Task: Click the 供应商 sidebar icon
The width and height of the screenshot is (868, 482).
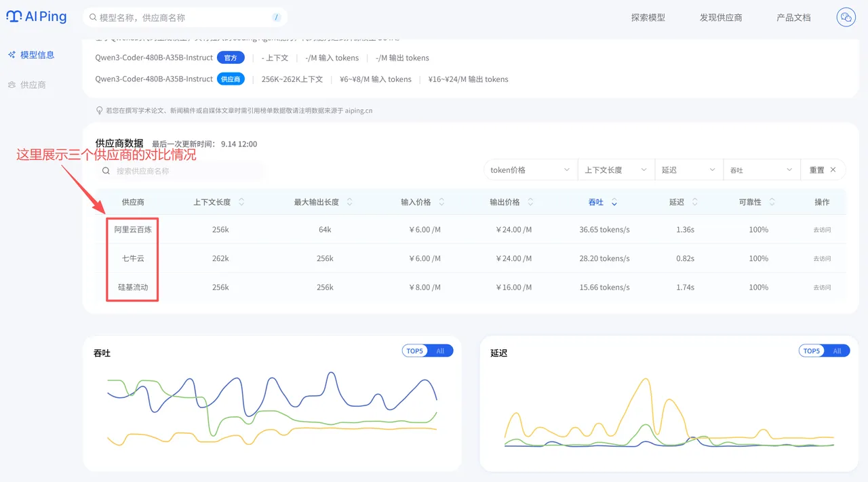Action: coord(12,85)
